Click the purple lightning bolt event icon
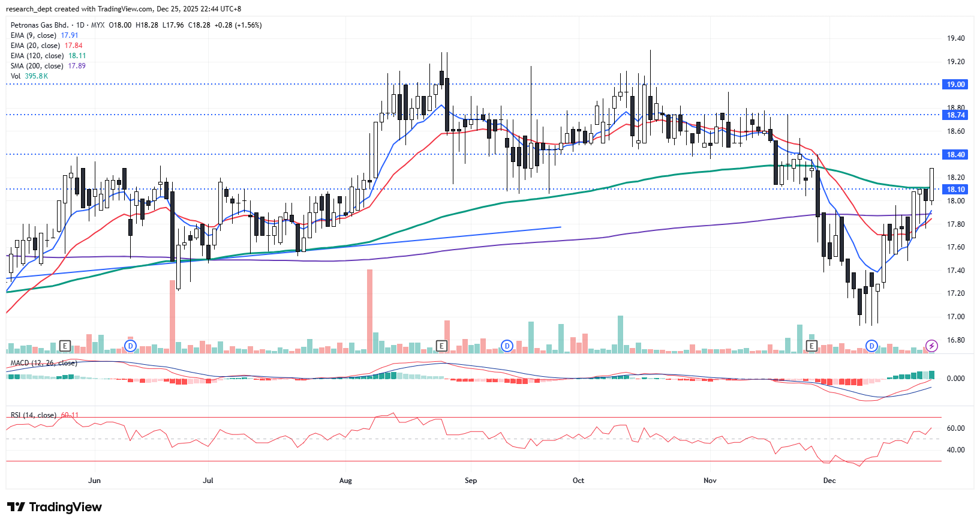Viewport: 980px width, 525px height. (931, 346)
